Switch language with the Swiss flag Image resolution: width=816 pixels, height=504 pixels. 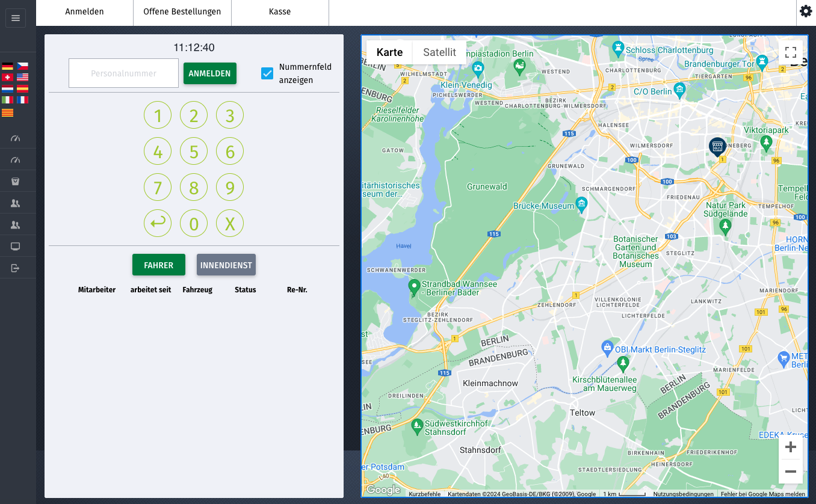coord(8,78)
